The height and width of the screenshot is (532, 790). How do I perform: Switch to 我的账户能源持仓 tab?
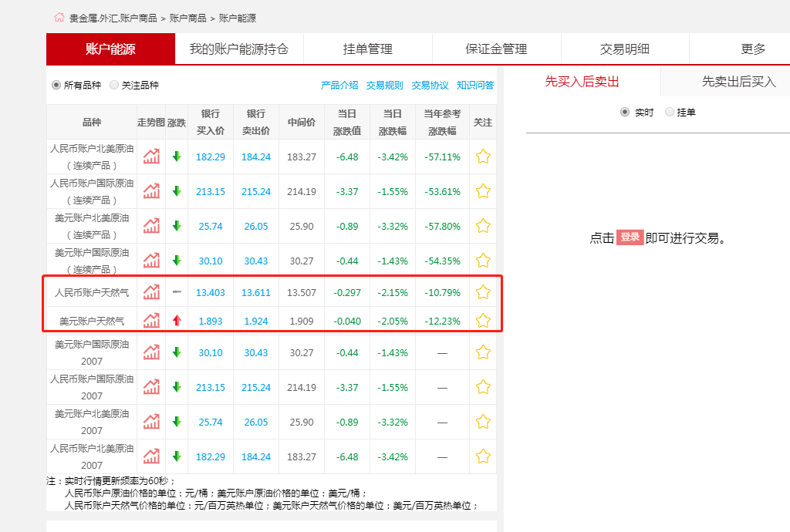coord(239,49)
